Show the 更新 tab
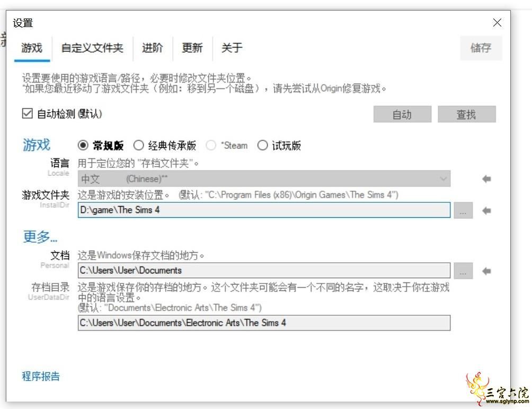Viewport: 532px width, 409px height. coord(192,48)
